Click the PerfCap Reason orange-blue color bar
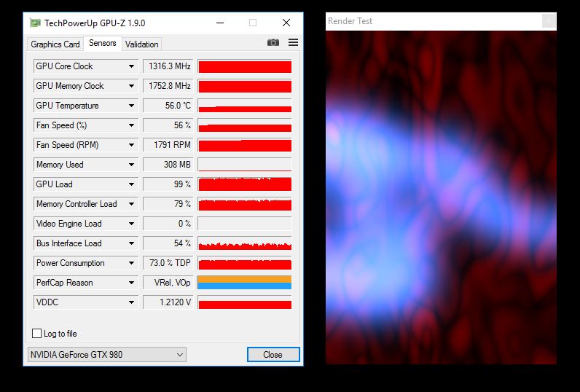The width and height of the screenshot is (580, 392). pos(244,283)
